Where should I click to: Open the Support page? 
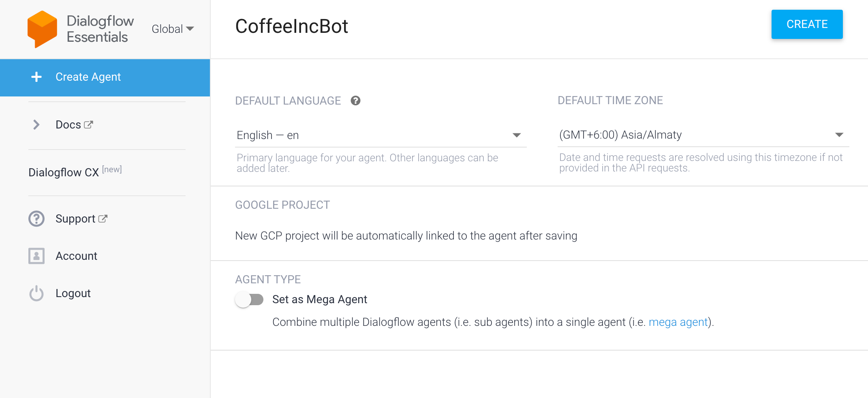[x=75, y=219]
